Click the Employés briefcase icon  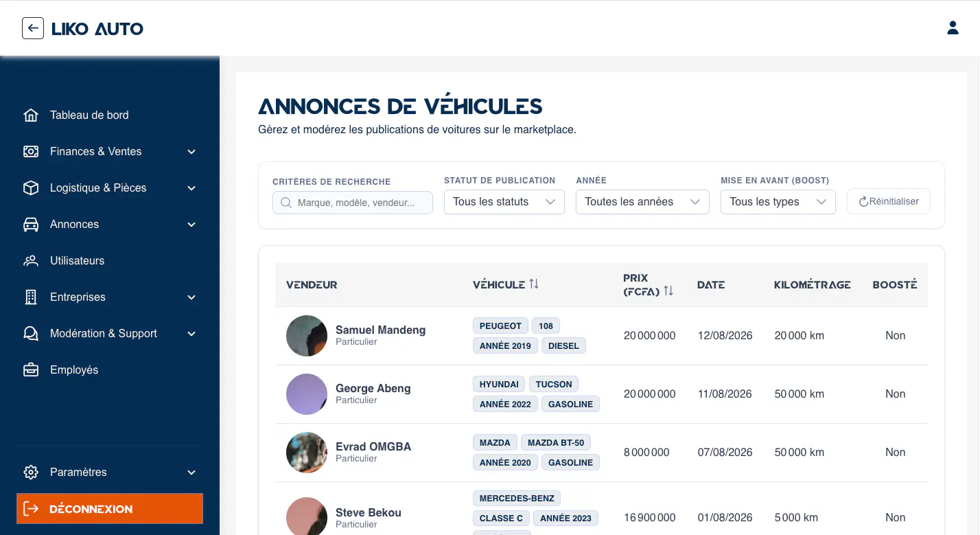[31, 370]
